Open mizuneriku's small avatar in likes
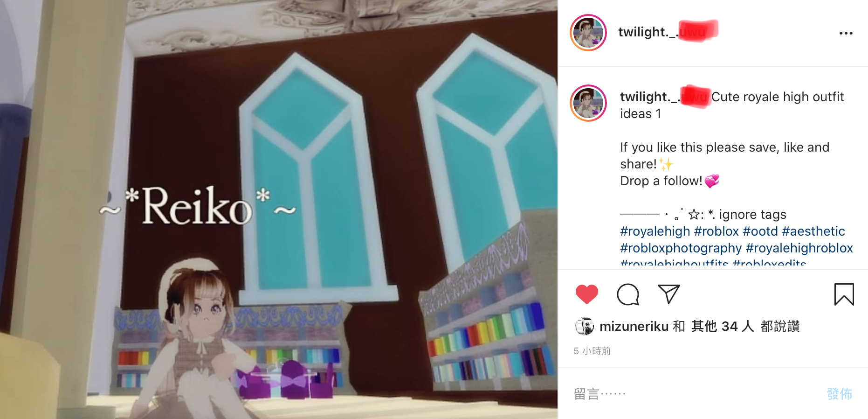Screen dimensions: 868x419 tap(585, 326)
